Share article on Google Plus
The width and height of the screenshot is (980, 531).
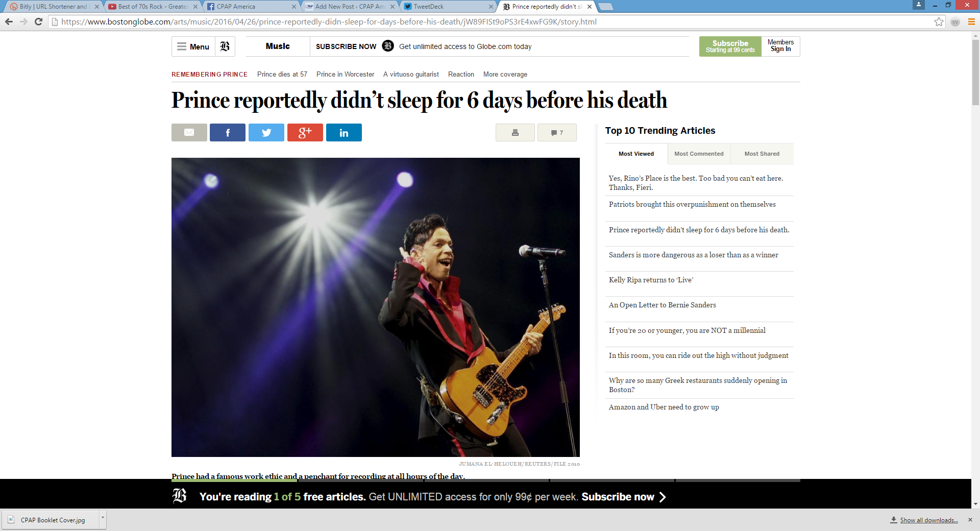[305, 133]
